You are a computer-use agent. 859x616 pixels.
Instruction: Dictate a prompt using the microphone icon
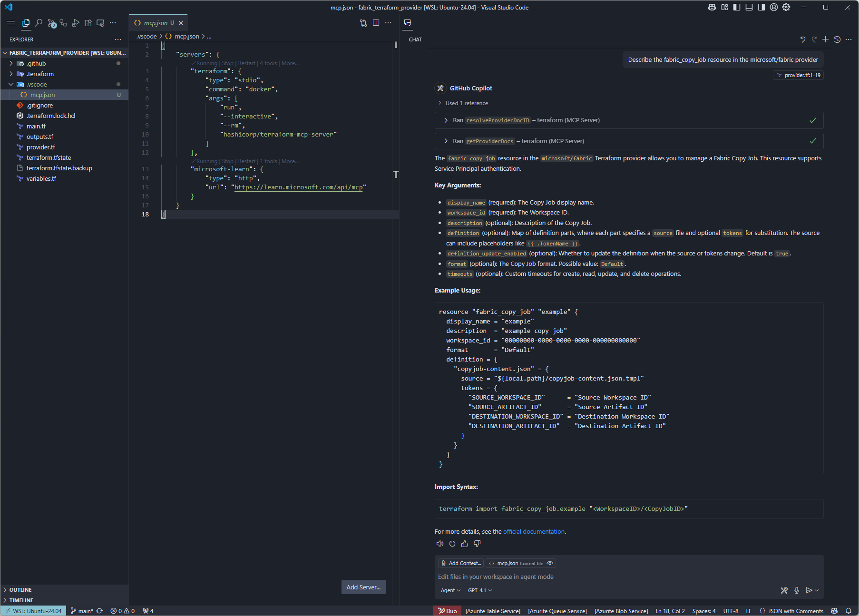point(797,590)
